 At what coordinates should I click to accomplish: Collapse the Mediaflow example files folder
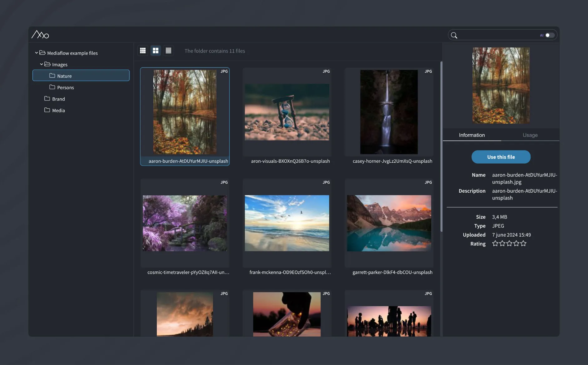pyautogui.click(x=37, y=53)
